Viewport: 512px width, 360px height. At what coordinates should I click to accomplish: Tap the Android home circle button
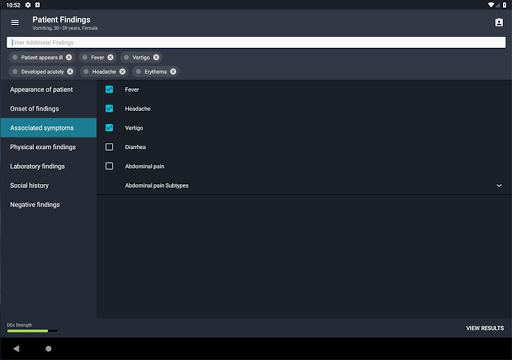coord(48,349)
